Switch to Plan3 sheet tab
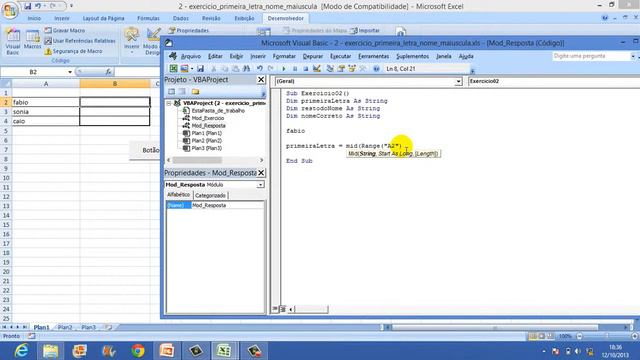Image resolution: width=640 pixels, height=360 pixels. click(x=88, y=327)
